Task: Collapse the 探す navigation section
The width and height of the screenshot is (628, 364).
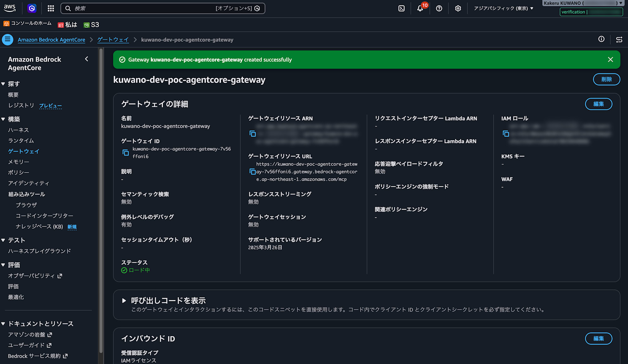Action: point(3,84)
